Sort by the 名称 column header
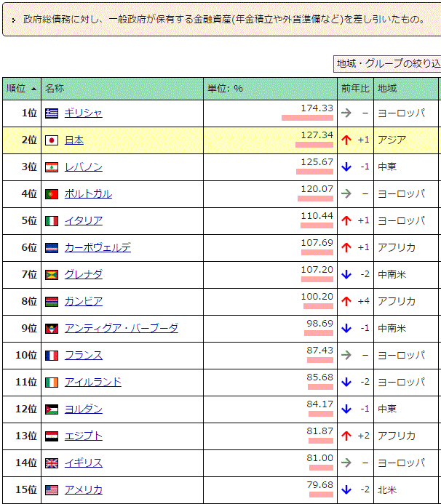This screenshot has width=441, height=504. pyautogui.click(x=122, y=89)
